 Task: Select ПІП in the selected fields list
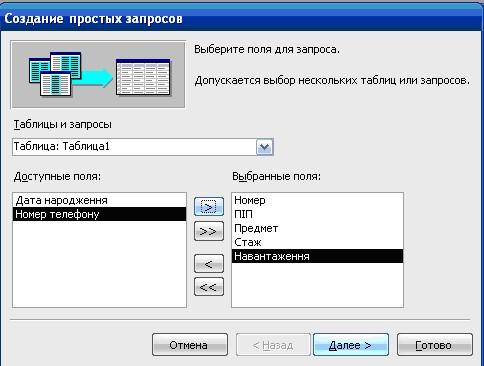tap(317, 214)
